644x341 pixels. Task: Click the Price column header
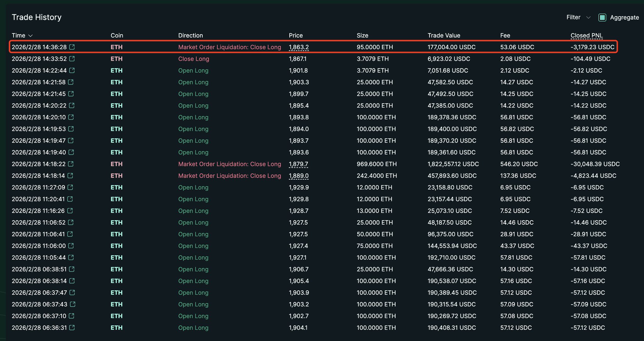click(295, 36)
